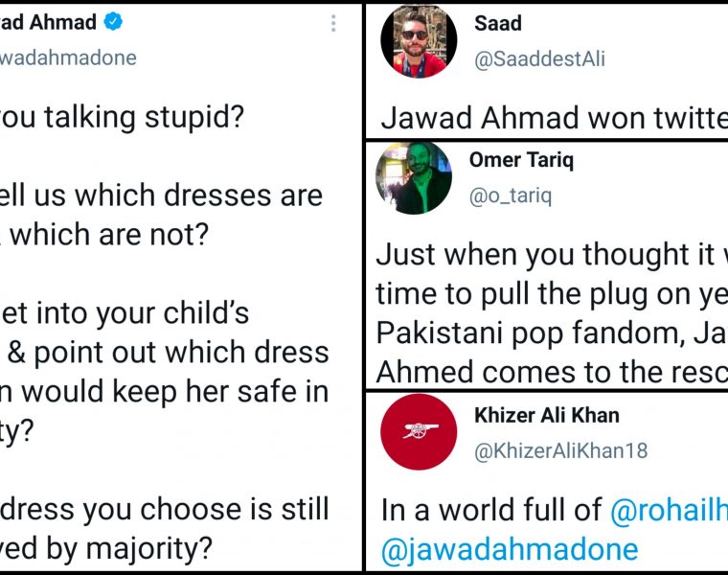Click the "In a world full of" tweet text
Image resolution: width=728 pixels, height=575 pixels.
492,511
